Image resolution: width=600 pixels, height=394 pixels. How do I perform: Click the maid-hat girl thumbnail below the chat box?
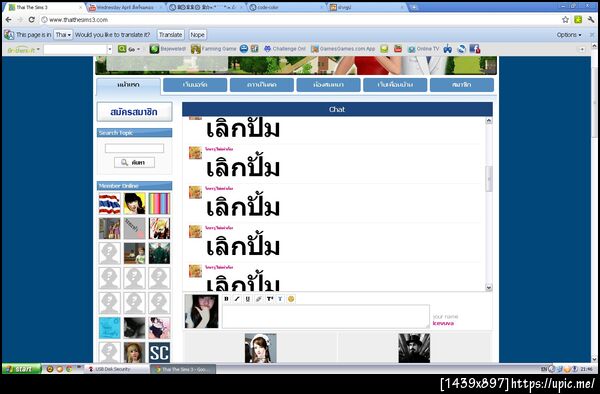click(261, 348)
